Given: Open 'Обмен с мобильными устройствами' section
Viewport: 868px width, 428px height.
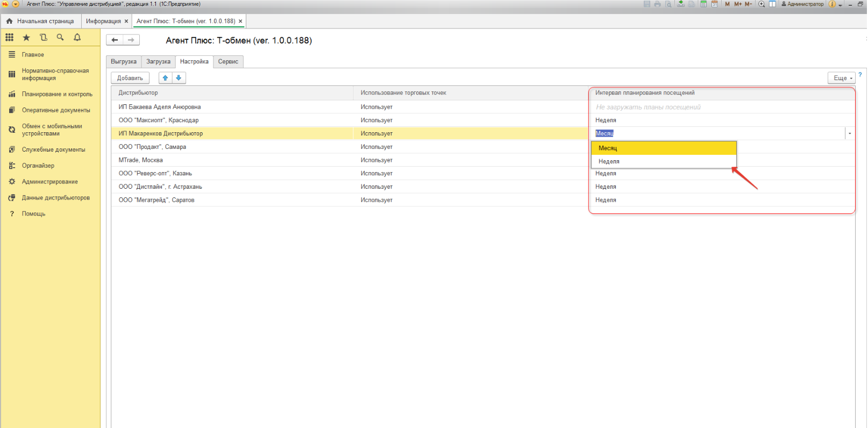Looking at the screenshot, I should [52, 130].
